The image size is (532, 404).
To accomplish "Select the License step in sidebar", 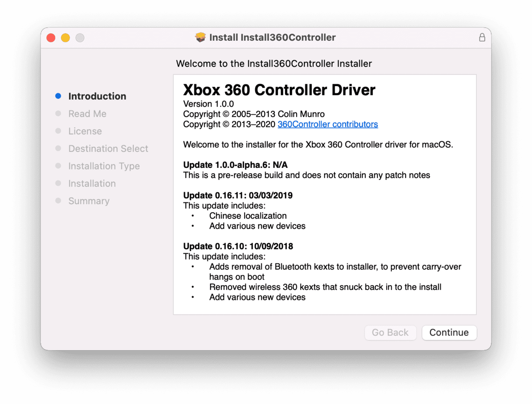I will 85,131.
